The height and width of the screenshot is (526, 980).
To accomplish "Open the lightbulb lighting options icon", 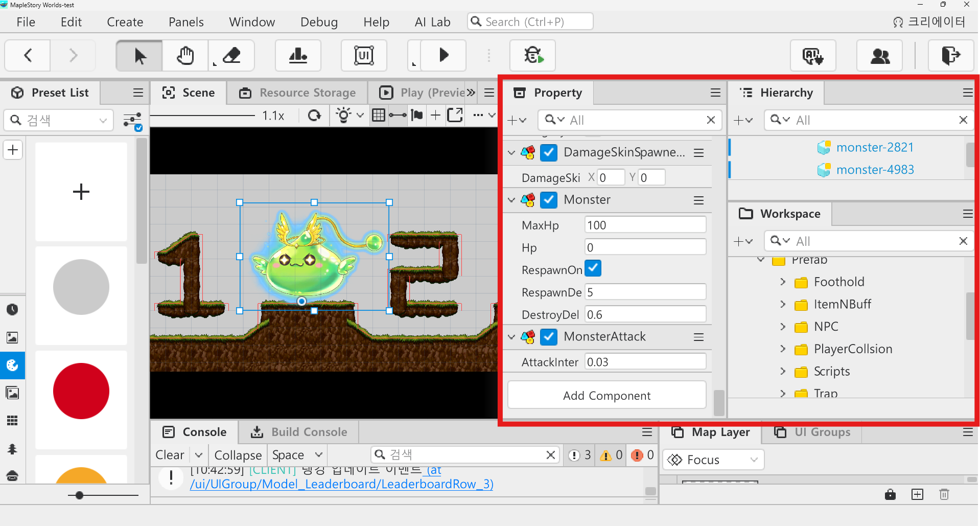I will click(344, 116).
